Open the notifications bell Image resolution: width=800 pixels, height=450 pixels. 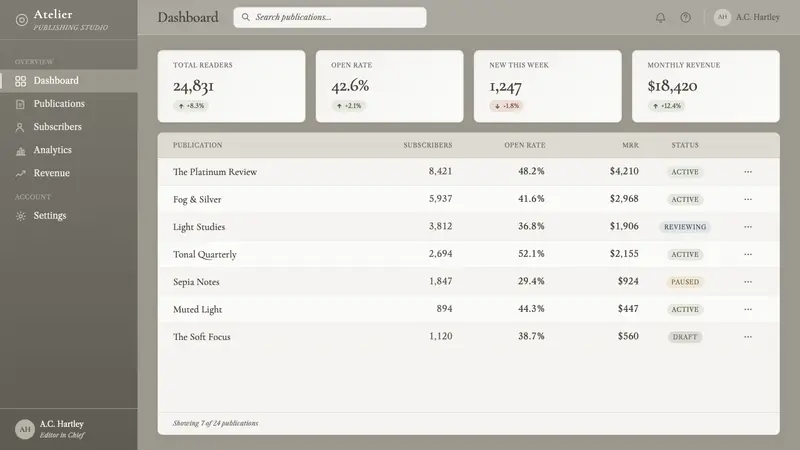(x=660, y=17)
